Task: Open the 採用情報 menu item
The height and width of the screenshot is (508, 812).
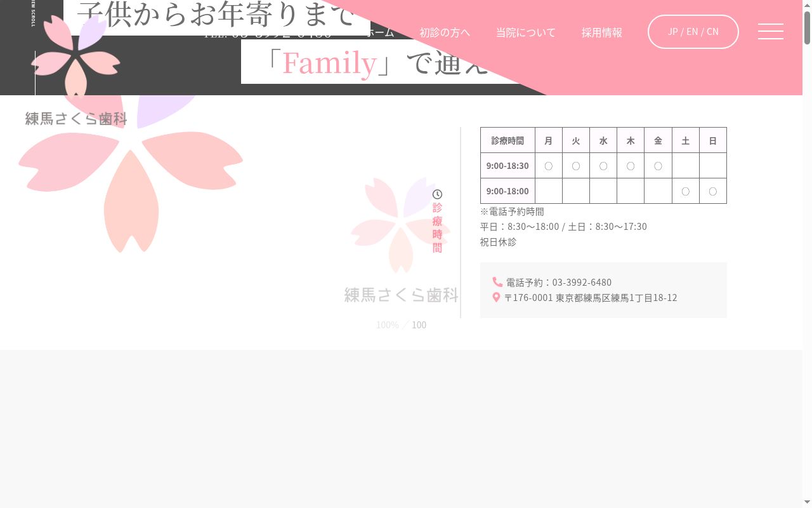Action: (x=602, y=32)
